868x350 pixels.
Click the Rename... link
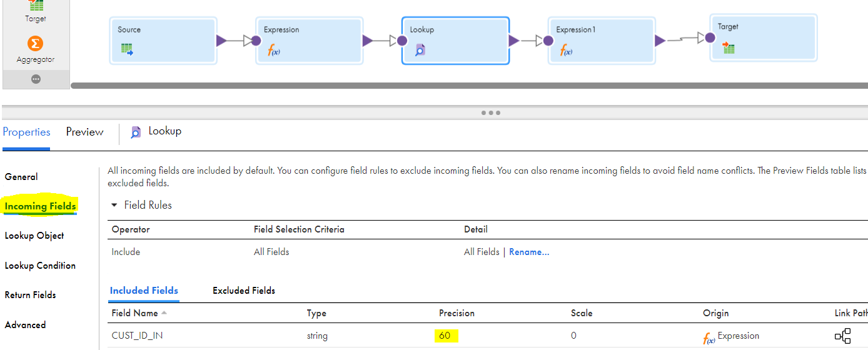pyautogui.click(x=529, y=252)
